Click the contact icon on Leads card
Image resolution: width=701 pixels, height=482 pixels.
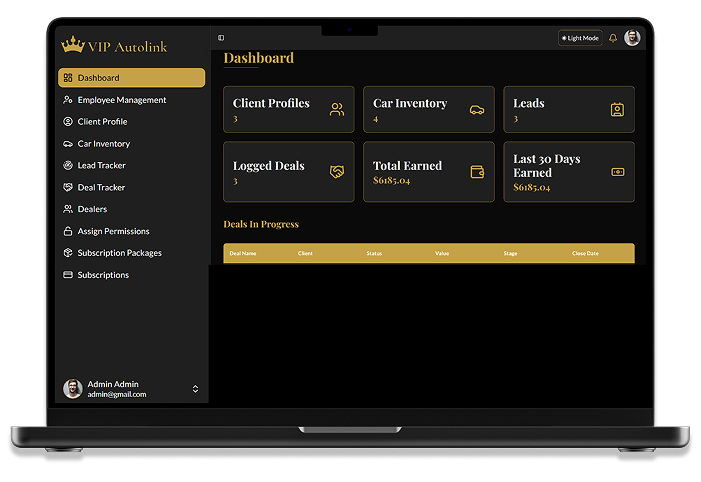pyautogui.click(x=617, y=110)
